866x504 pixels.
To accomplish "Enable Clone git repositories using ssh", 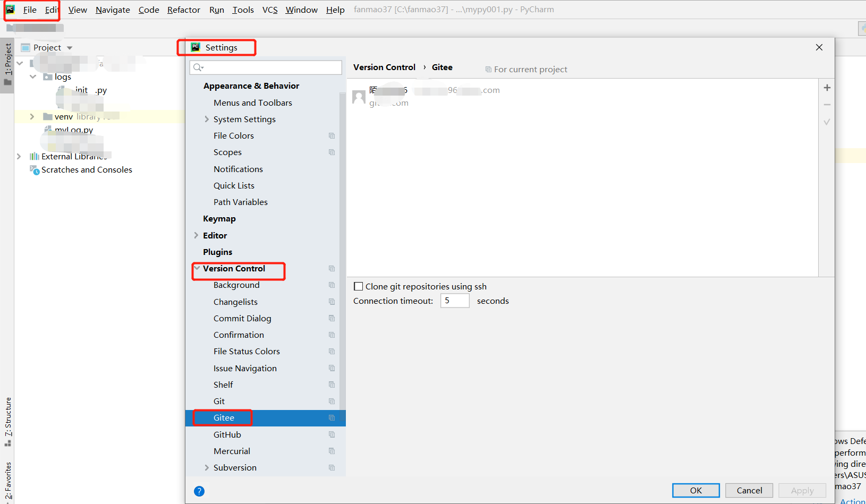I will (x=359, y=286).
